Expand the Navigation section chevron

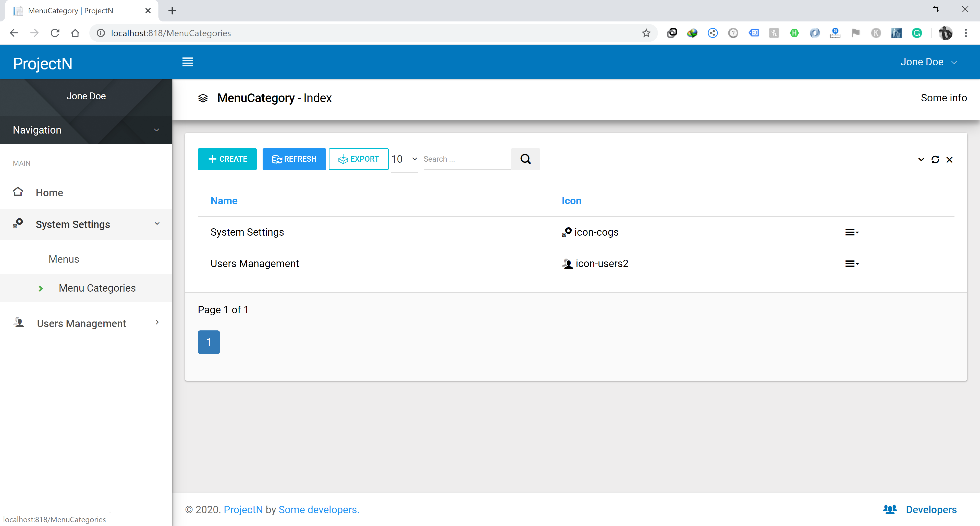point(156,130)
